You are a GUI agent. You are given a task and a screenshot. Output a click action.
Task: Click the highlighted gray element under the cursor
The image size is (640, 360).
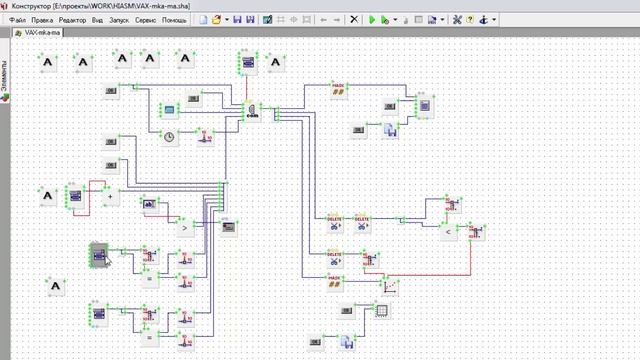[x=99, y=256]
